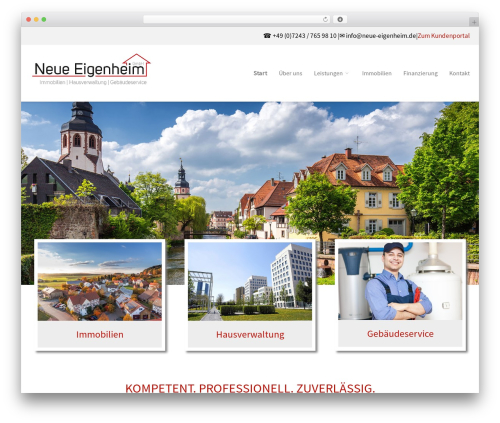The height and width of the screenshot is (423, 500).
Task: Click the Gebäudeservice technician thumbnail
Action: click(x=400, y=281)
